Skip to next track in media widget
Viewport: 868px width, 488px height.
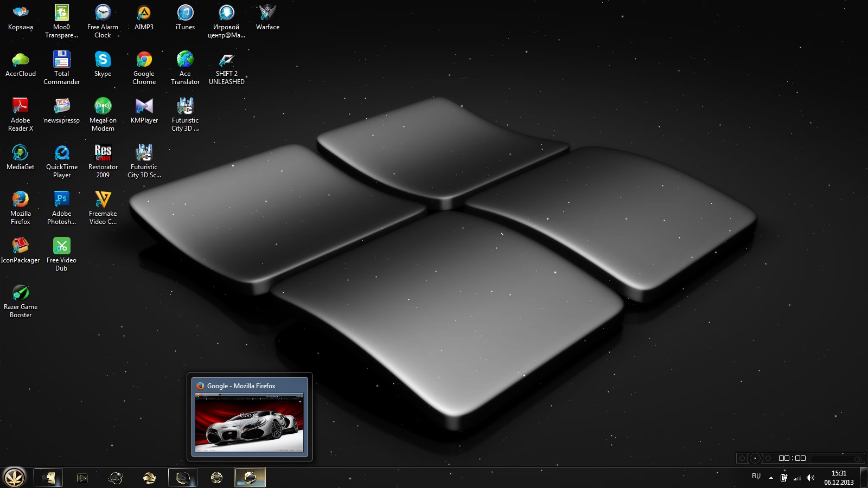[768, 458]
